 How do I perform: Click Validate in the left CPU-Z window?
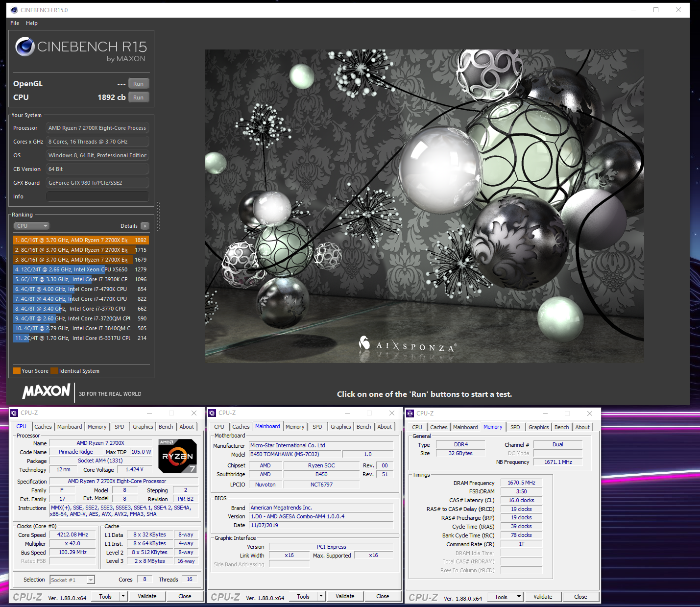(147, 596)
